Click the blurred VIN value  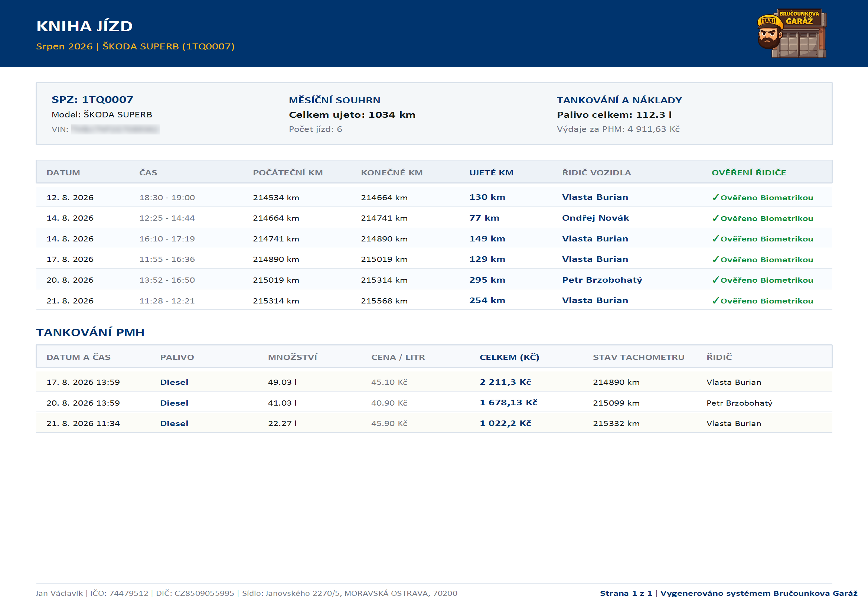(x=115, y=129)
